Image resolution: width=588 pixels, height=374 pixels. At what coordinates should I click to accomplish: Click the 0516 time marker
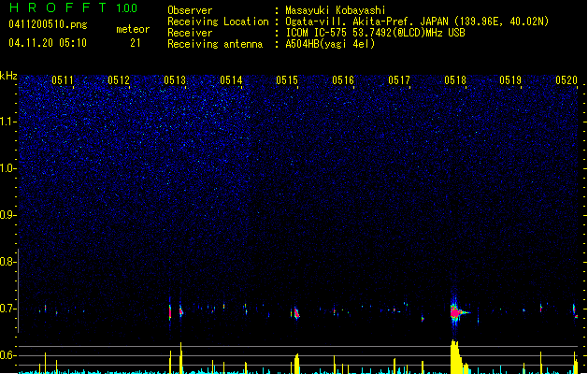[343, 80]
